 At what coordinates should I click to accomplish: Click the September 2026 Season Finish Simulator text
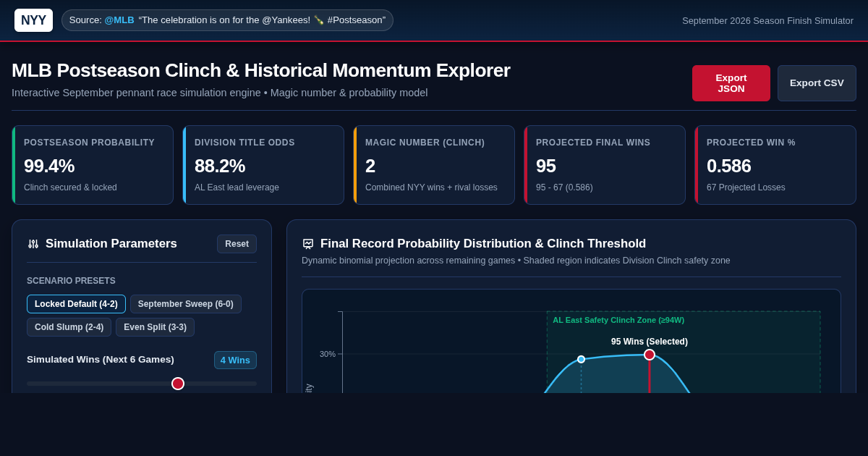pos(767,20)
